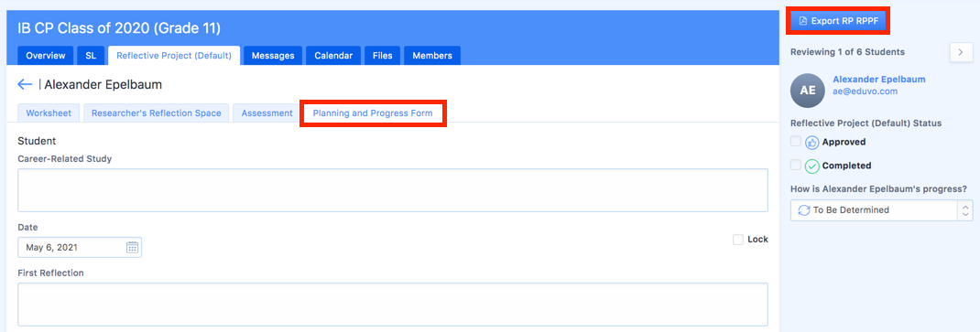This screenshot has height=332, width=980.
Task: Open the SL tab
Action: pyautogui.click(x=91, y=56)
